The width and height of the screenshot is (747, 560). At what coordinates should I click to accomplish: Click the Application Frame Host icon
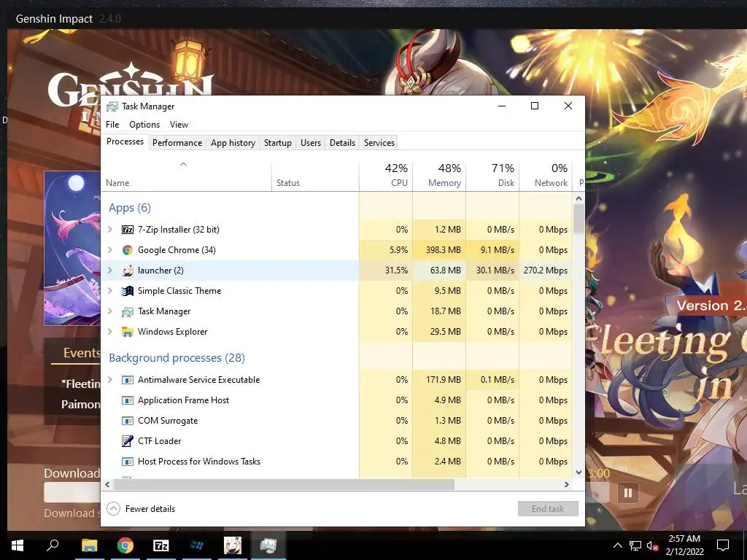(127, 400)
